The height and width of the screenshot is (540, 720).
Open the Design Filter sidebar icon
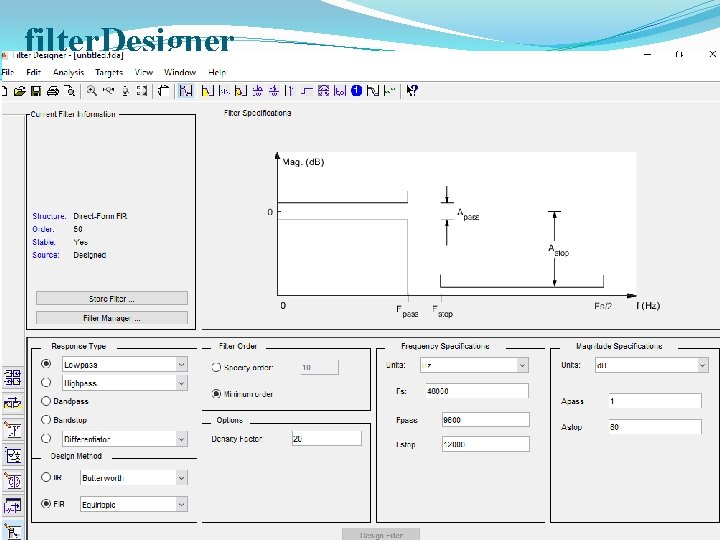pyautogui.click(x=13, y=532)
